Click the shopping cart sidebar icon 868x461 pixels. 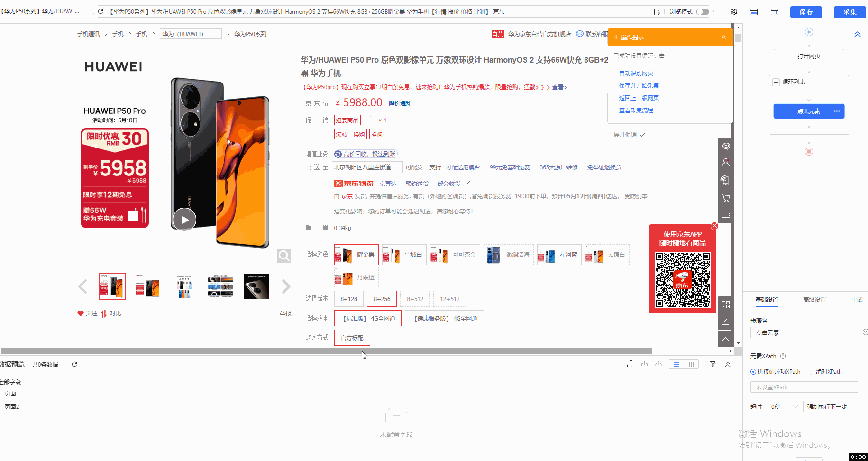tap(725, 197)
